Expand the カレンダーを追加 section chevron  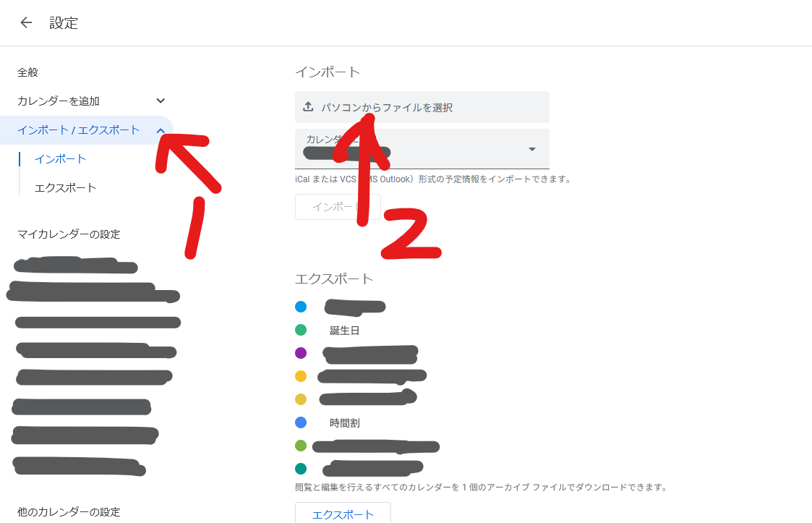tap(161, 101)
